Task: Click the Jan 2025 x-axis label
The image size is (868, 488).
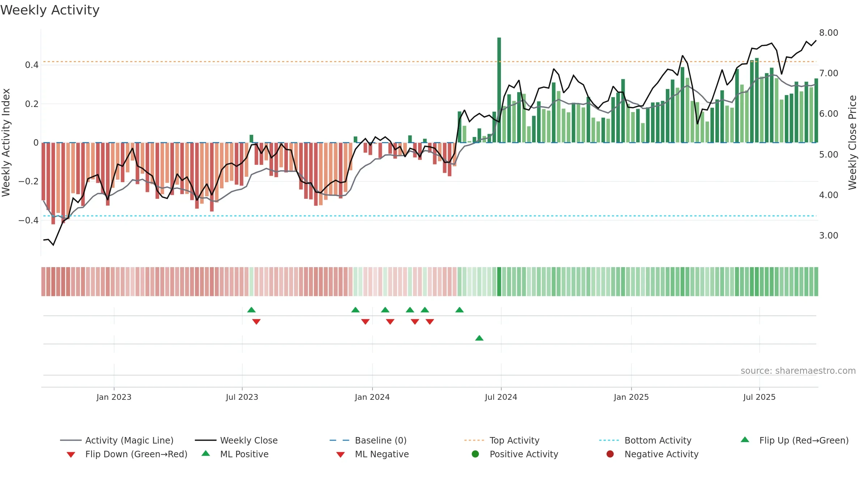Action: [x=631, y=397]
